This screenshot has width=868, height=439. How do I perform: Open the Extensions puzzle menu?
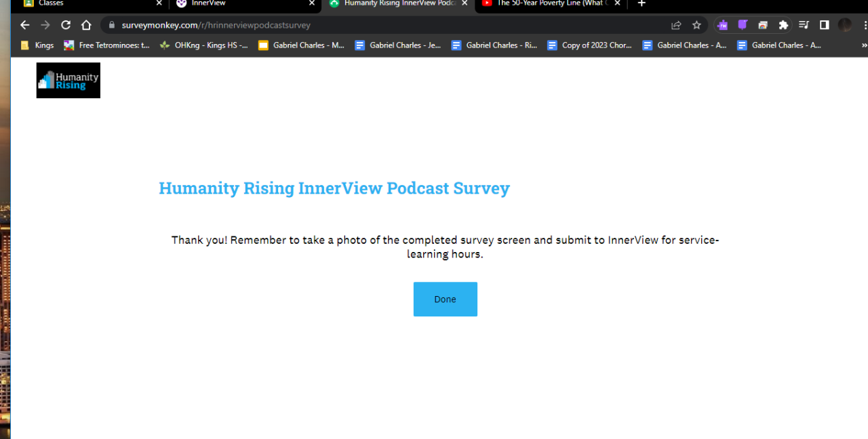click(x=783, y=25)
